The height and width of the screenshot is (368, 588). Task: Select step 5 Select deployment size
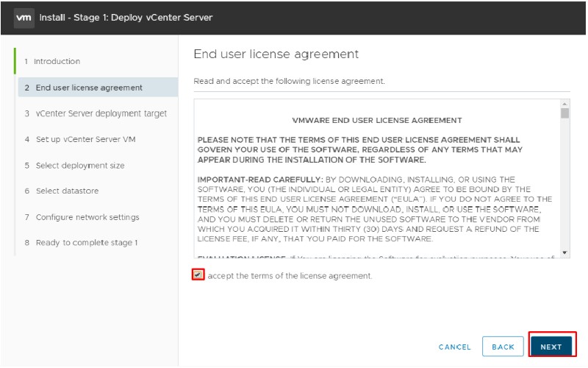(74, 166)
